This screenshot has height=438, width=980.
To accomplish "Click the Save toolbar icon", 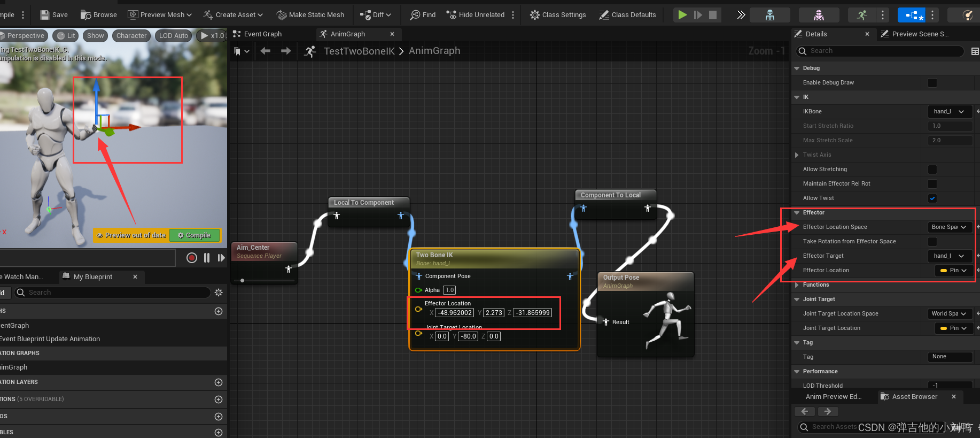I will coord(45,15).
